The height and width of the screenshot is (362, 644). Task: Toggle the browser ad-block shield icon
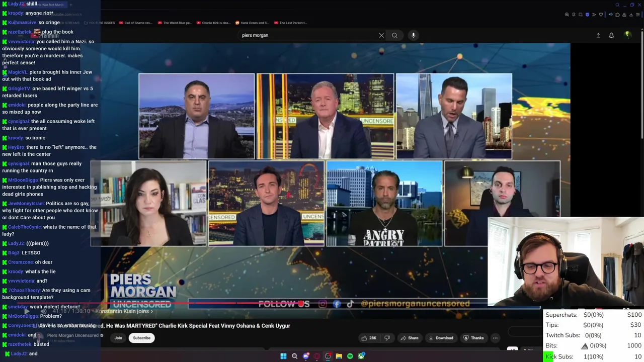point(587,15)
